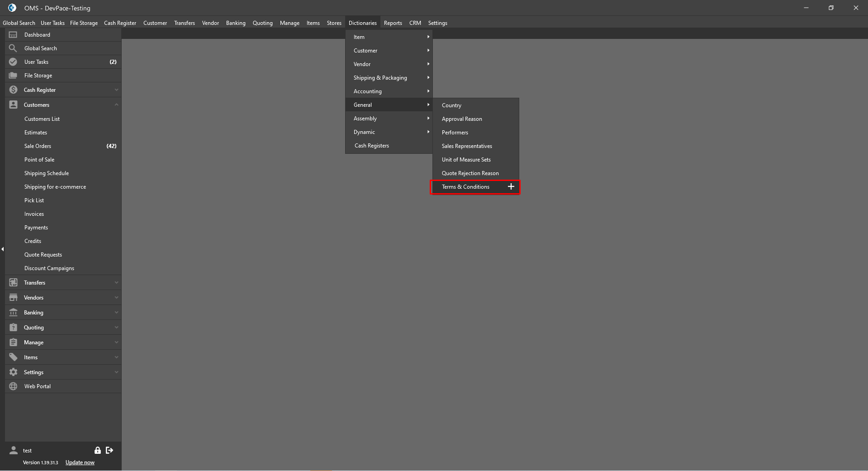Screen dimensions: 868x471
Task: Click the User Tasks checkmark icon
Action: (x=13, y=62)
